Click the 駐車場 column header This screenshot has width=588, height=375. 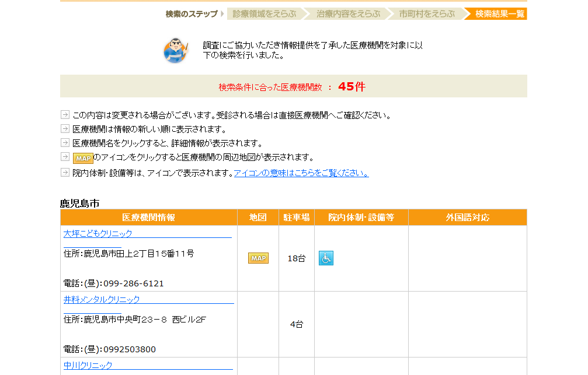coord(296,218)
